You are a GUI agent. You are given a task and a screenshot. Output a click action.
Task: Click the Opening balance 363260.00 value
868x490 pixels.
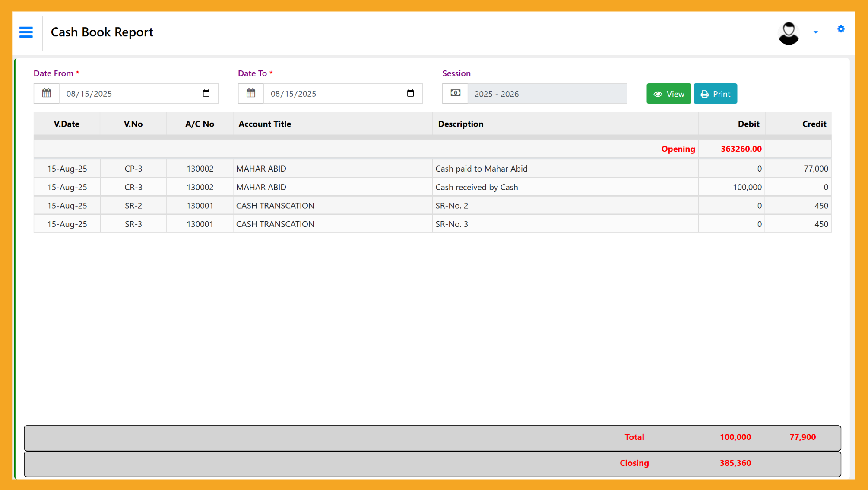click(741, 149)
